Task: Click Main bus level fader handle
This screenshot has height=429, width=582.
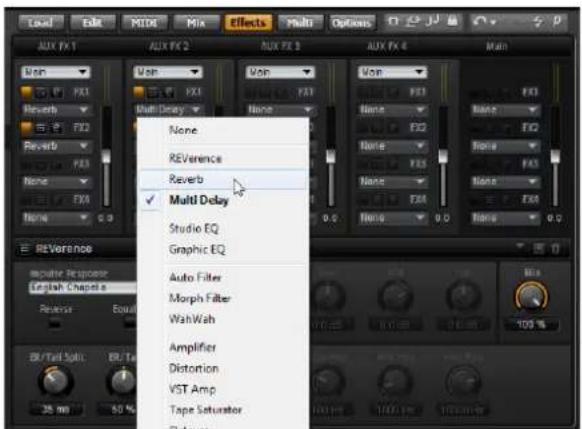Action: [x=555, y=156]
